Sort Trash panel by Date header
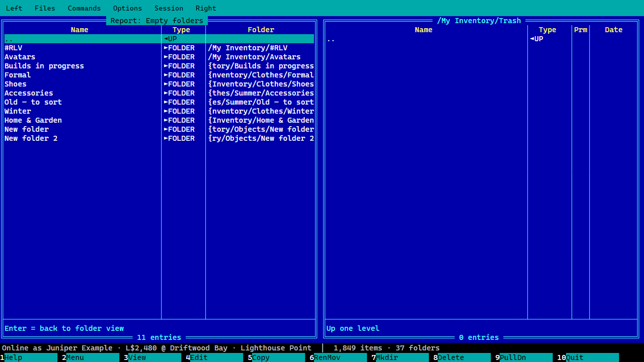This screenshot has height=362, width=644. pos(614,30)
